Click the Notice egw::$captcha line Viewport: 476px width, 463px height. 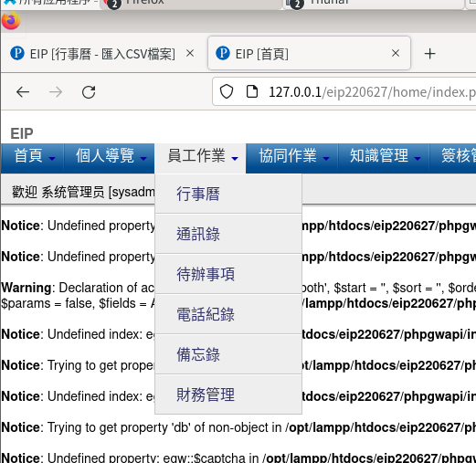click(x=238, y=458)
